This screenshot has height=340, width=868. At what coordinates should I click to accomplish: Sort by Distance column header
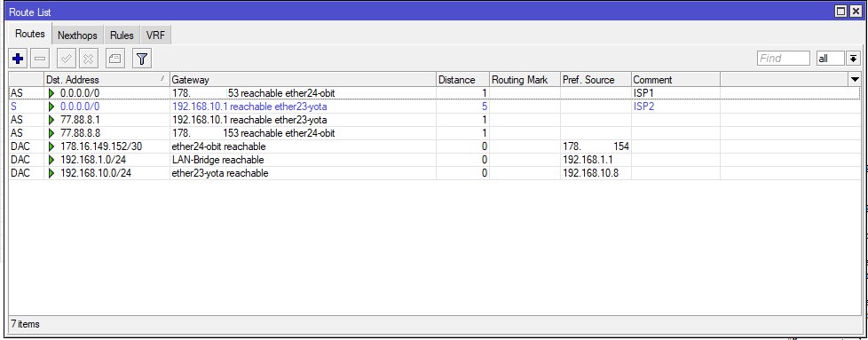tap(462, 80)
